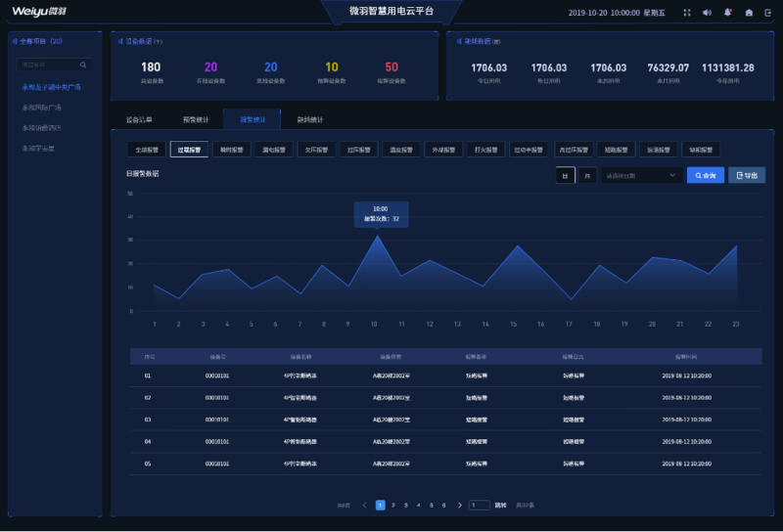
Task: Click the blue 查询 search button
Action: tap(706, 176)
